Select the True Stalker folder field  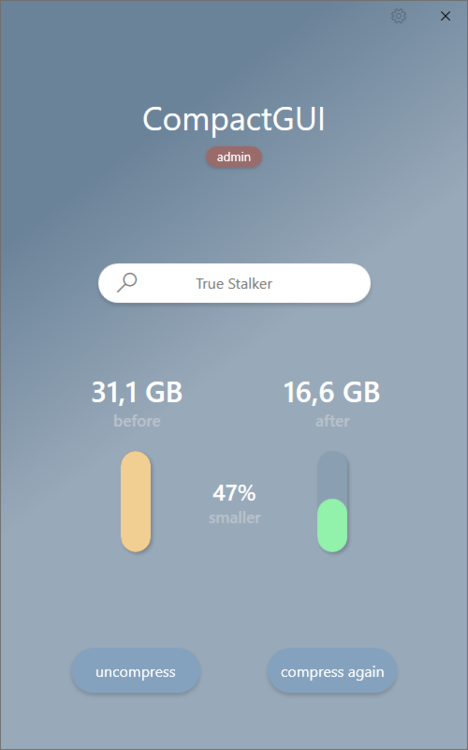(234, 283)
